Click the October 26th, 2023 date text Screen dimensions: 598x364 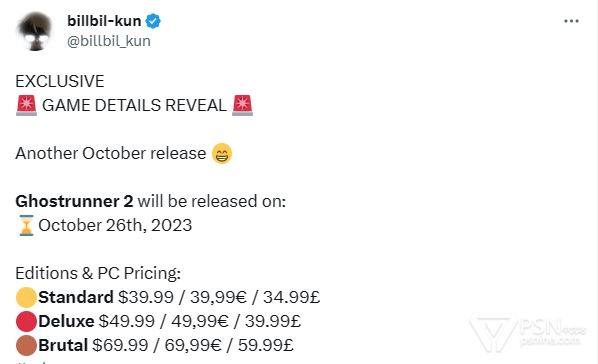[x=115, y=225]
